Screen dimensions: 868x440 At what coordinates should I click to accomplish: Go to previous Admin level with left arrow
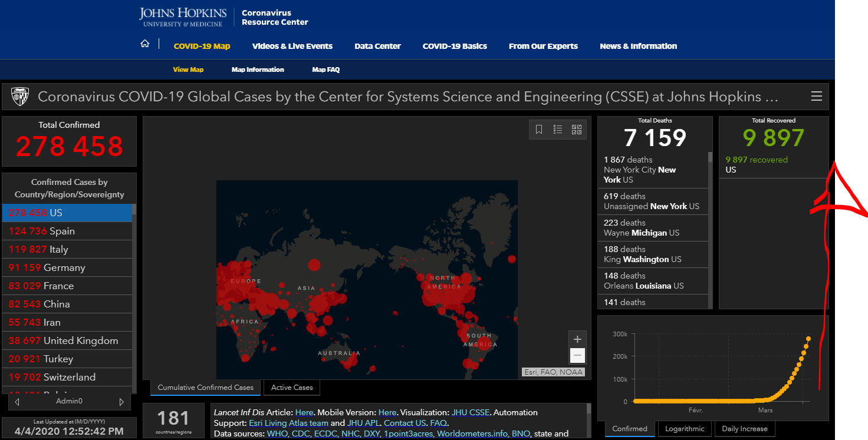[x=17, y=402]
